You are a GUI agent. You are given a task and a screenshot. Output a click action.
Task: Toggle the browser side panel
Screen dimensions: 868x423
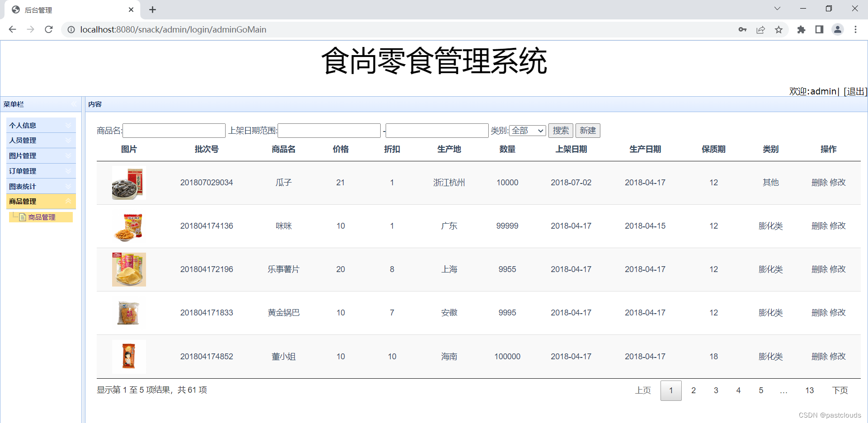coord(819,29)
